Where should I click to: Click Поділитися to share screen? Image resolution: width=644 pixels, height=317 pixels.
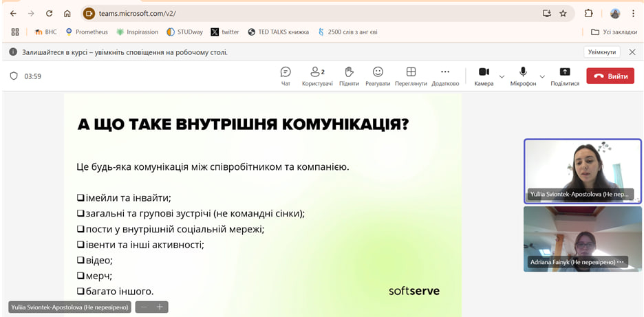(565, 76)
